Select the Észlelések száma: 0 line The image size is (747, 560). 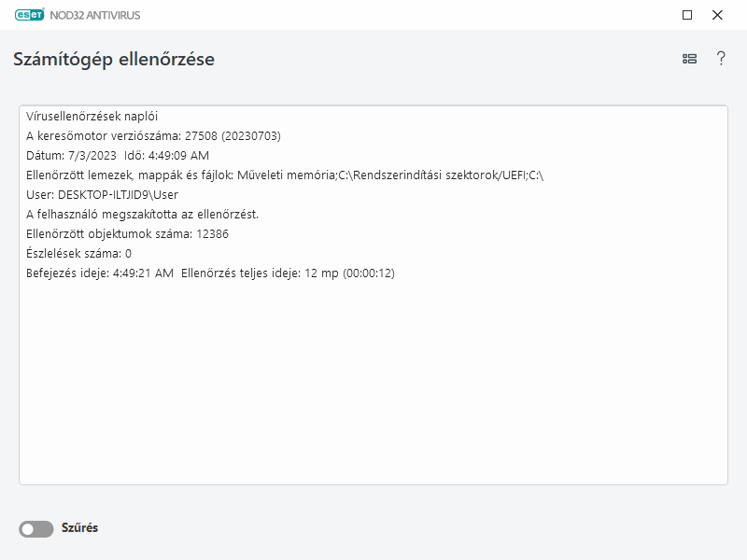pos(79,254)
